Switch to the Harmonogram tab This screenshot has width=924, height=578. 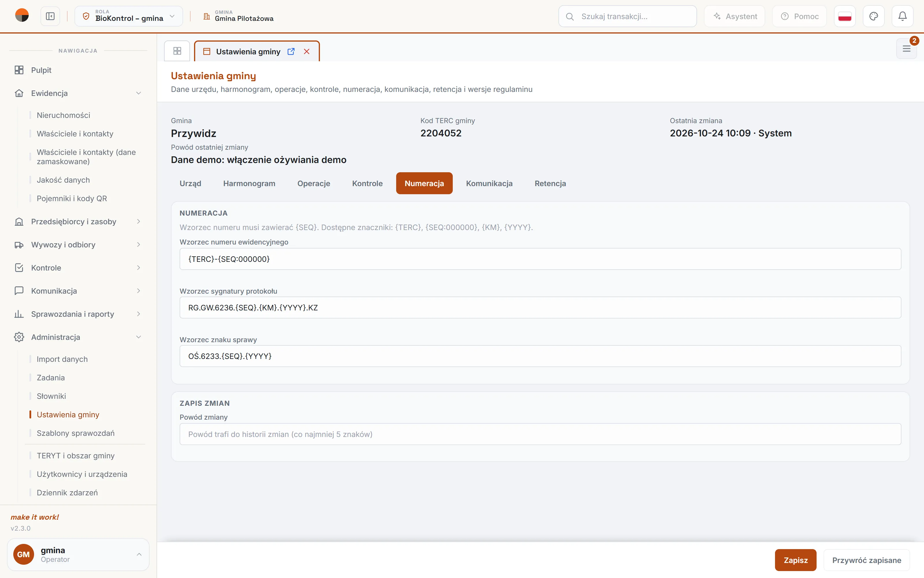coord(249,184)
